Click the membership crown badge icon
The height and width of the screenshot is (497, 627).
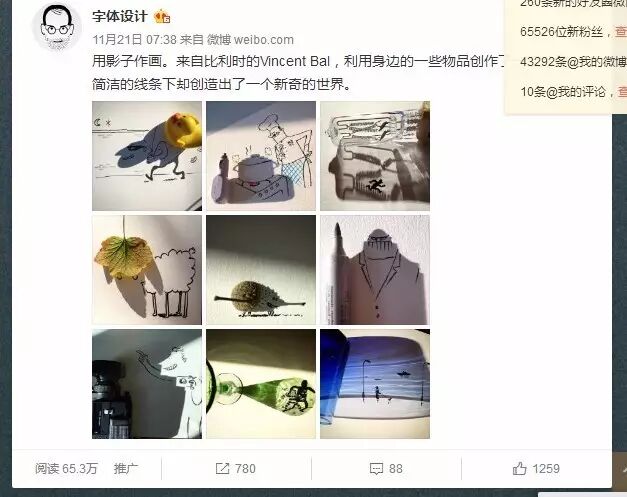tap(162, 16)
